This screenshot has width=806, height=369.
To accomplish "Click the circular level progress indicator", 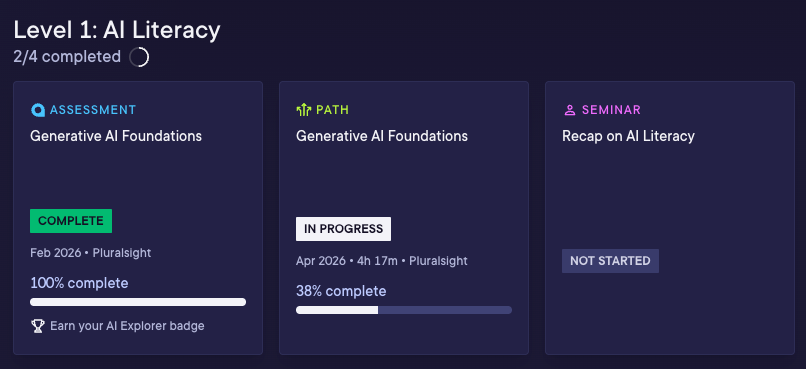I will 139,57.
